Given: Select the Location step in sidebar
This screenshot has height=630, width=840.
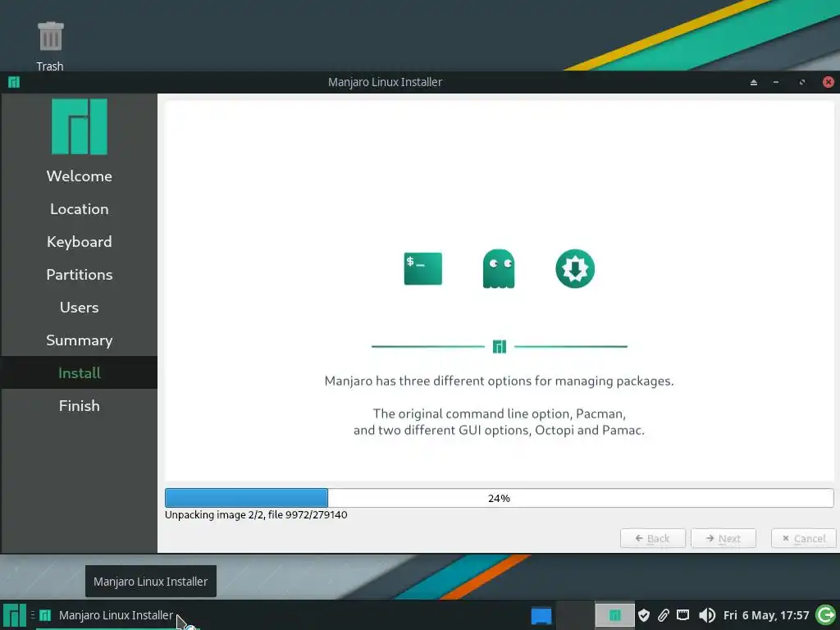Looking at the screenshot, I should 80,209.
